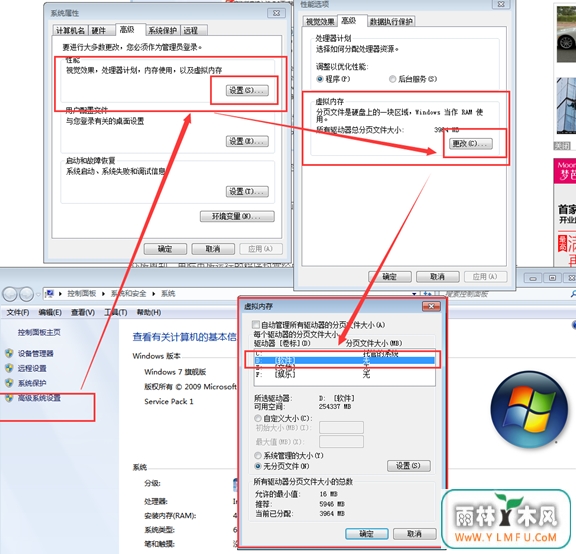Click the Explorer forward arrow button
The width and height of the screenshot is (576, 554).
pyautogui.click(x=26, y=294)
